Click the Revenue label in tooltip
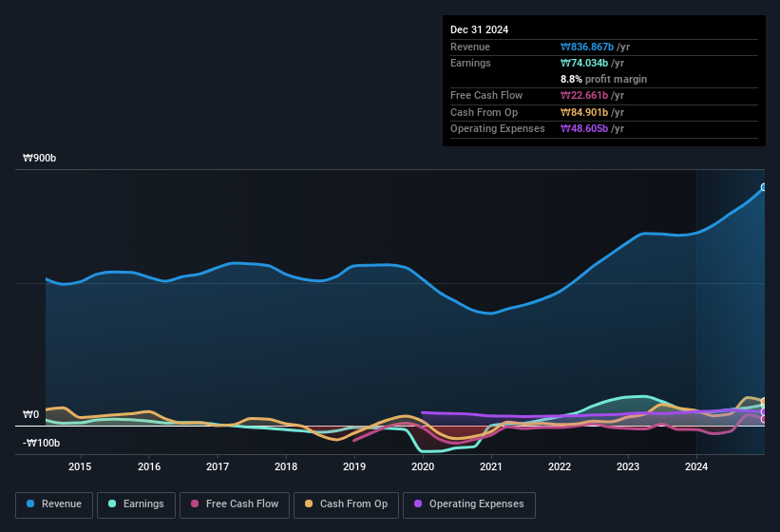Viewport: 780px width, 532px height. [x=470, y=47]
